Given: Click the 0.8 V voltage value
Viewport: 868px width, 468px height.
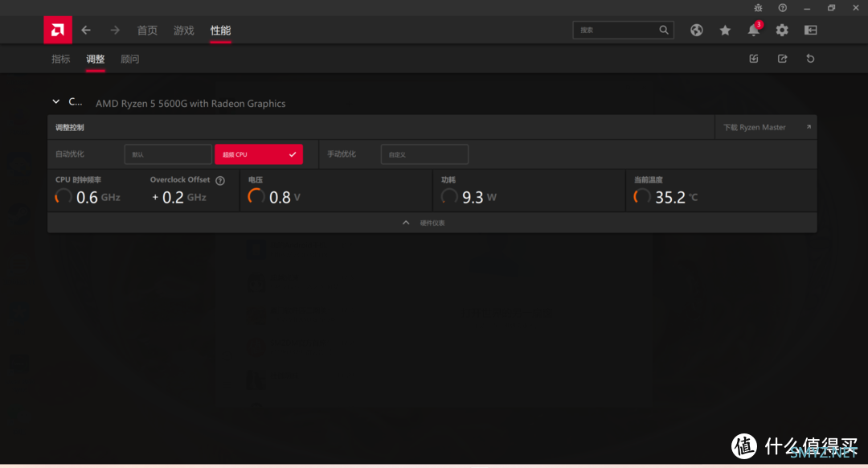Looking at the screenshot, I should click(285, 197).
